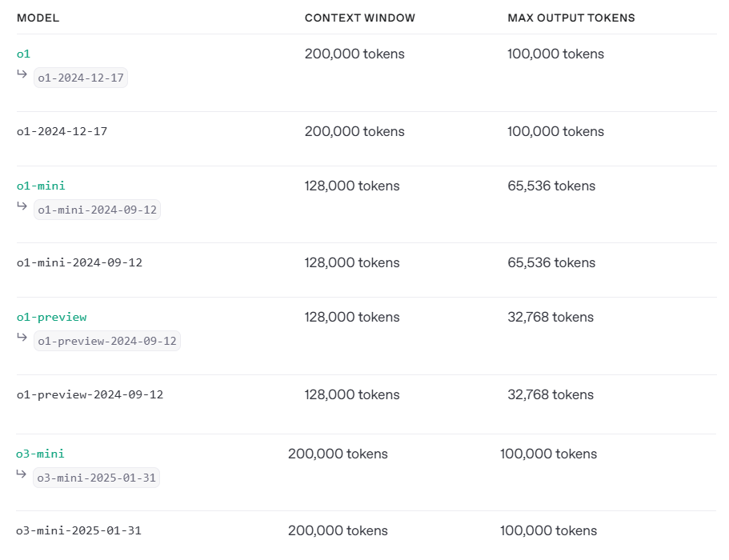Screen dimensions: 729x560
Task: Click the o1-mini-2024-09-12 snapshot badge
Action: pyautogui.click(x=97, y=210)
